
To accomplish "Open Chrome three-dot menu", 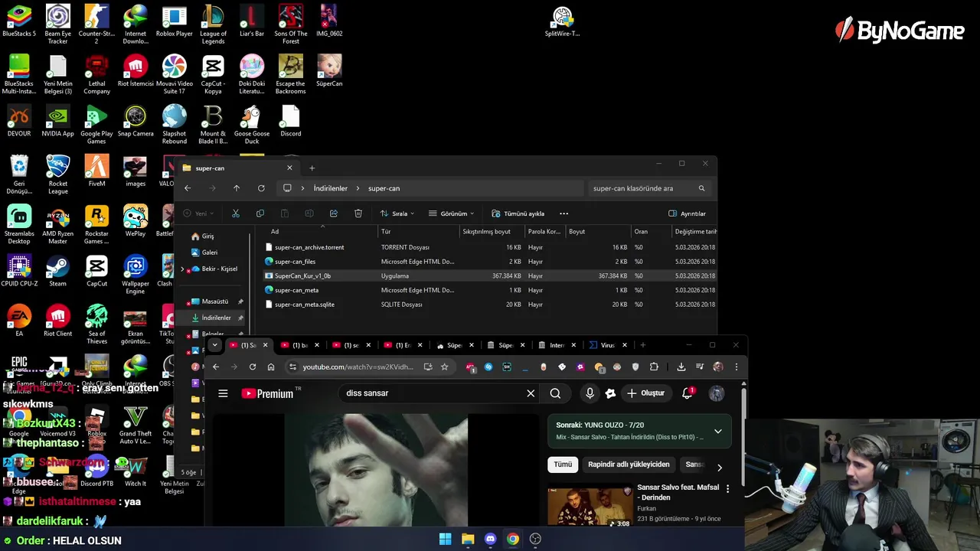I will [737, 367].
